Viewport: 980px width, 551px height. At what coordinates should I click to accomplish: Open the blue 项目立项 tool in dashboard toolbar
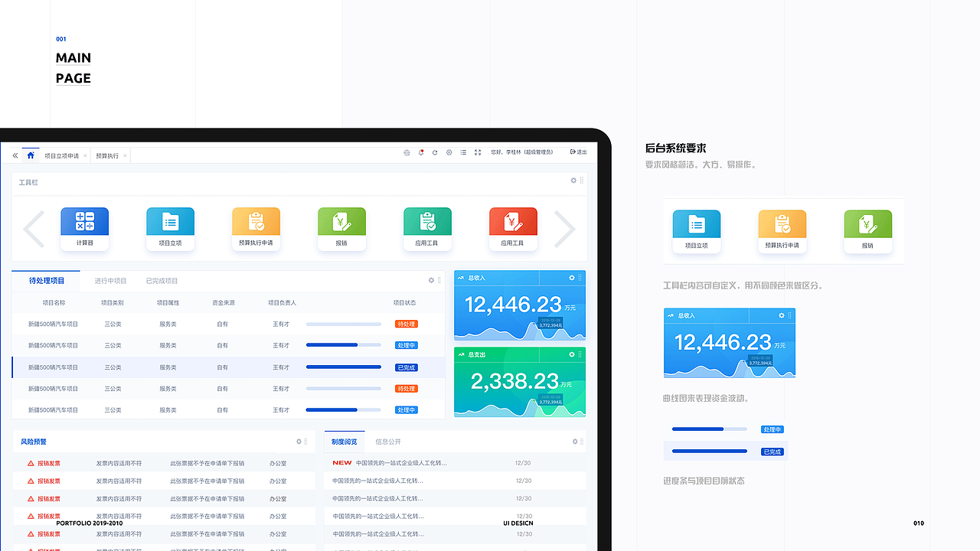point(170,229)
